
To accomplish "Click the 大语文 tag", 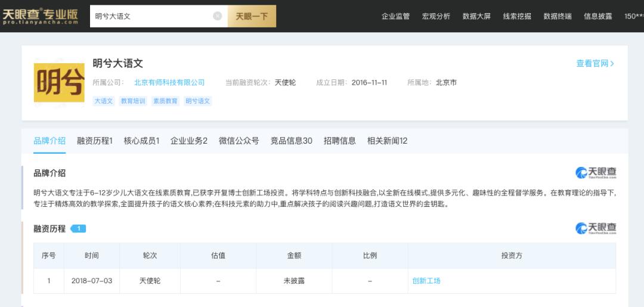I will pyautogui.click(x=103, y=101).
